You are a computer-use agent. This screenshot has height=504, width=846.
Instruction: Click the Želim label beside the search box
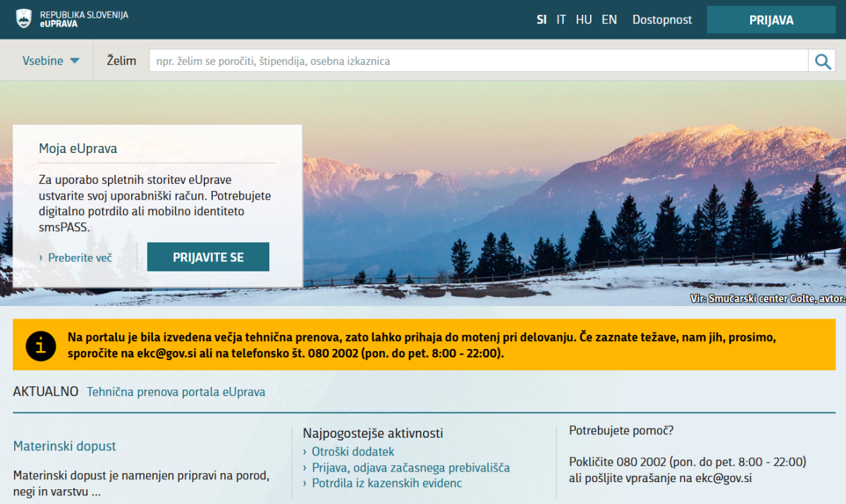pos(121,61)
